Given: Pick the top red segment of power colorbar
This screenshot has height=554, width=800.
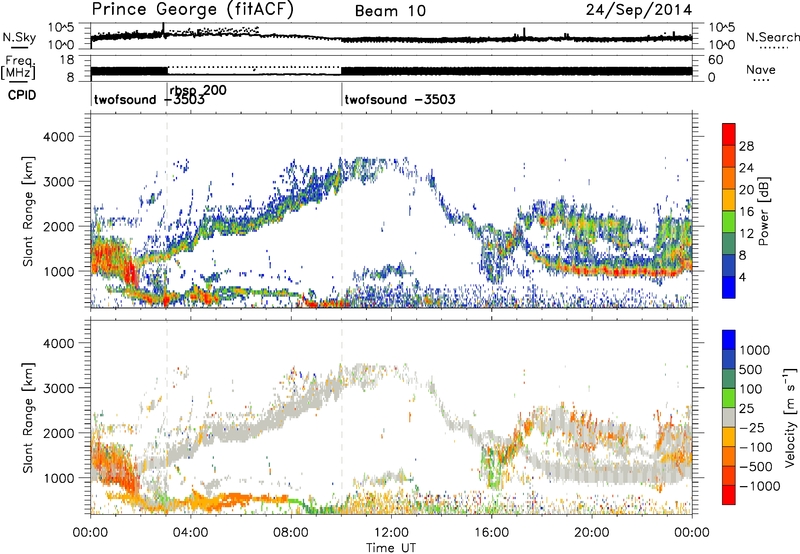Looking at the screenshot, I should 729,134.
